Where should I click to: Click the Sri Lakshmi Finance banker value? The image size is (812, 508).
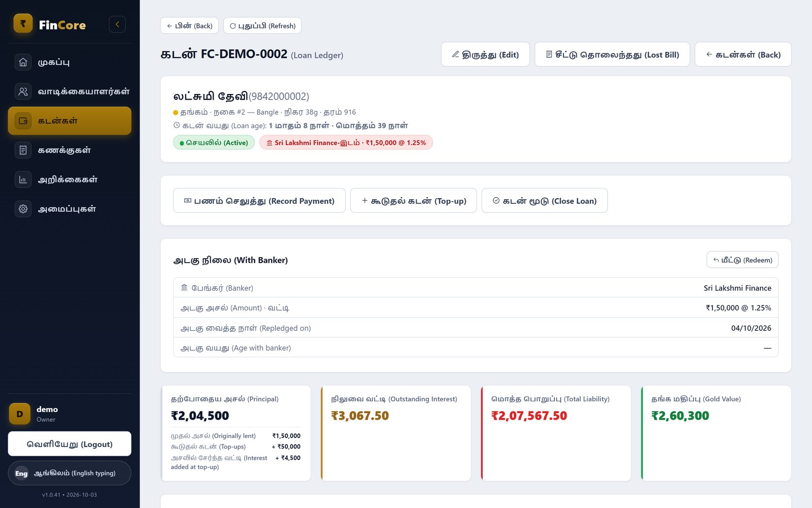737,288
